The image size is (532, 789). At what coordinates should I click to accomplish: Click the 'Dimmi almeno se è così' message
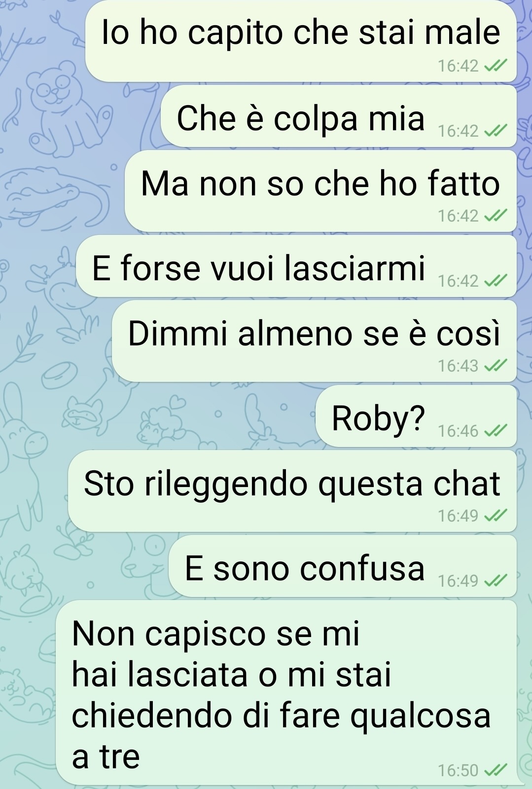click(x=314, y=341)
